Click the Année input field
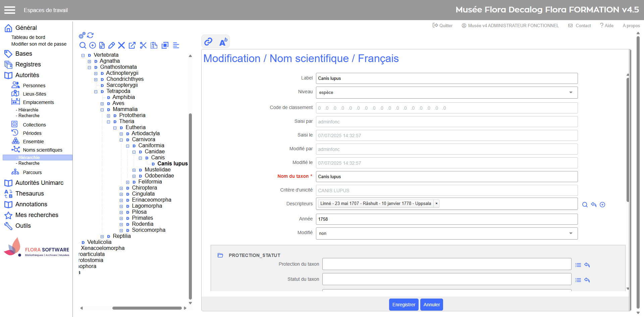This screenshot has width=644, height=317. 446,219
